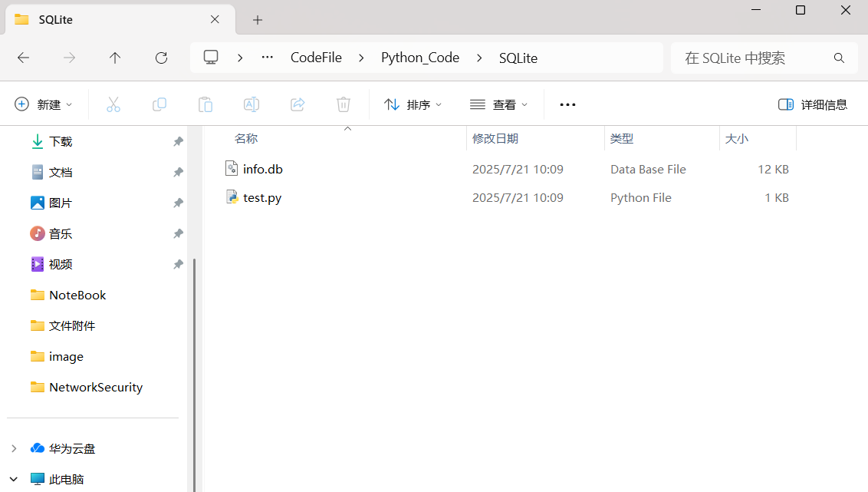Click the Copy icon
Screen dimensions: 868x492
pyautogui.click(x=159, y=104)
